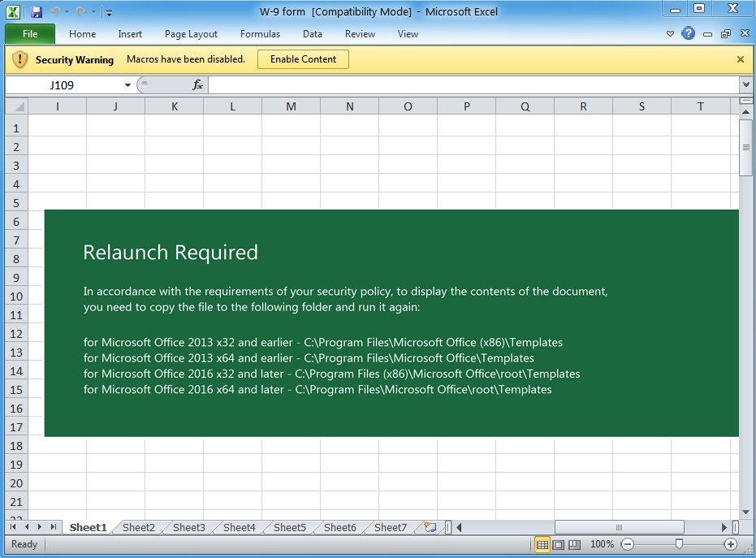Switch to the Insert ribbon tab

coord(130,34)
